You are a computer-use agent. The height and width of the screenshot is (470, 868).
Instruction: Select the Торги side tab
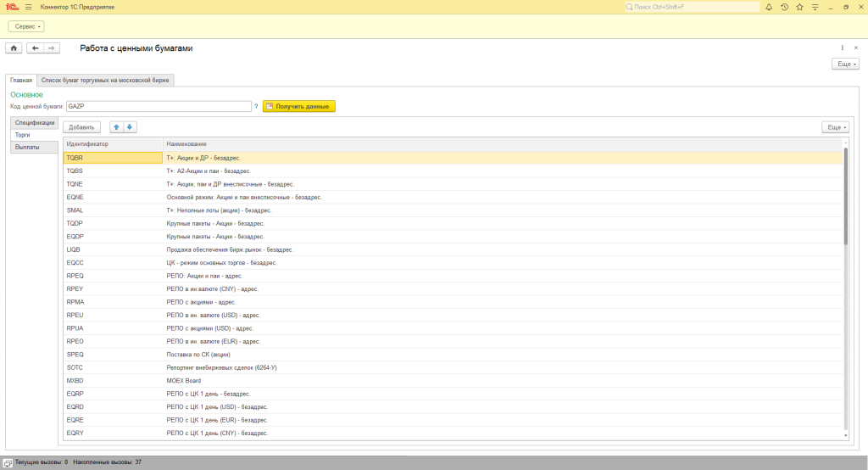34,135
